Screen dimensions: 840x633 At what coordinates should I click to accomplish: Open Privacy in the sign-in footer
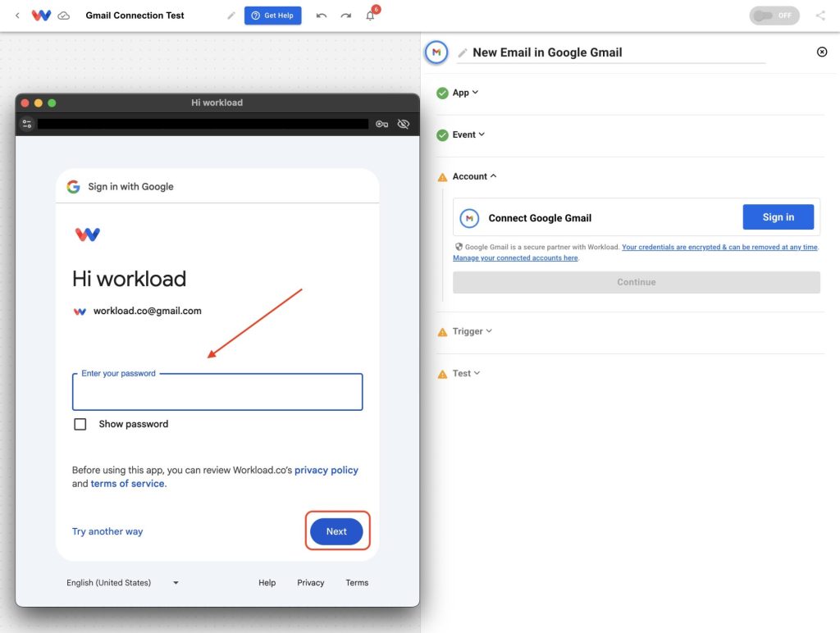pos(311,583)
